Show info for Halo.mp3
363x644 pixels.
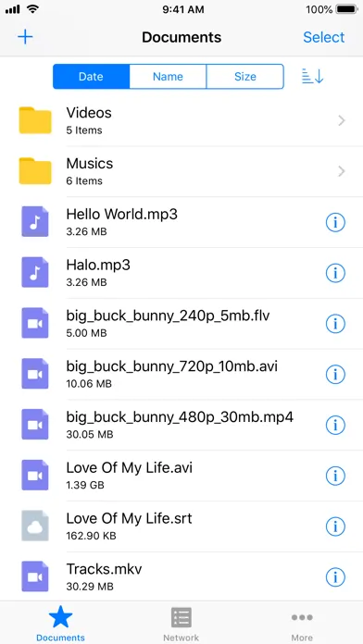pos(335,273)
